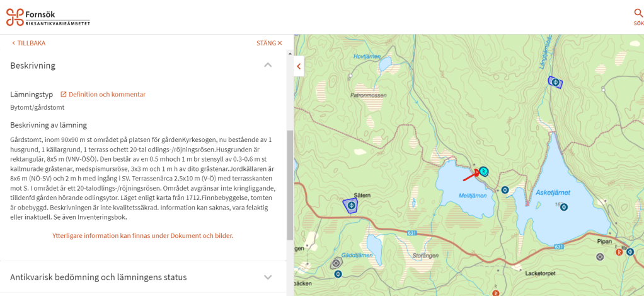This screenshot has height=296, width=644.
Task: Click the grey marker near Gäddtjärnen
Action: [336, 263]
